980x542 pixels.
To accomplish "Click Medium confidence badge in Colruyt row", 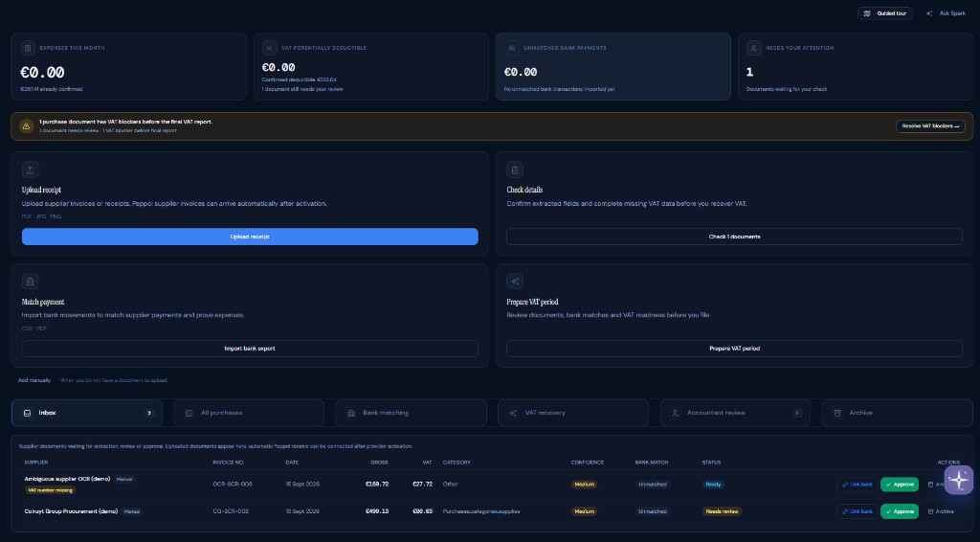I will click(x=585, y=511).
